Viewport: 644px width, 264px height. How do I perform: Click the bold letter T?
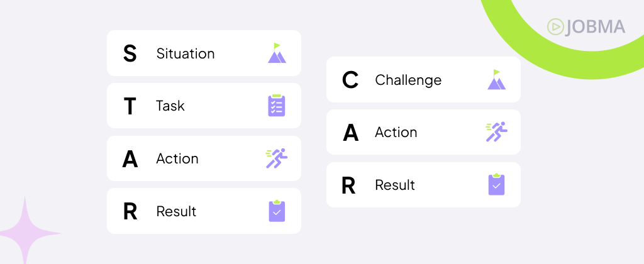(x=130, y=106)
